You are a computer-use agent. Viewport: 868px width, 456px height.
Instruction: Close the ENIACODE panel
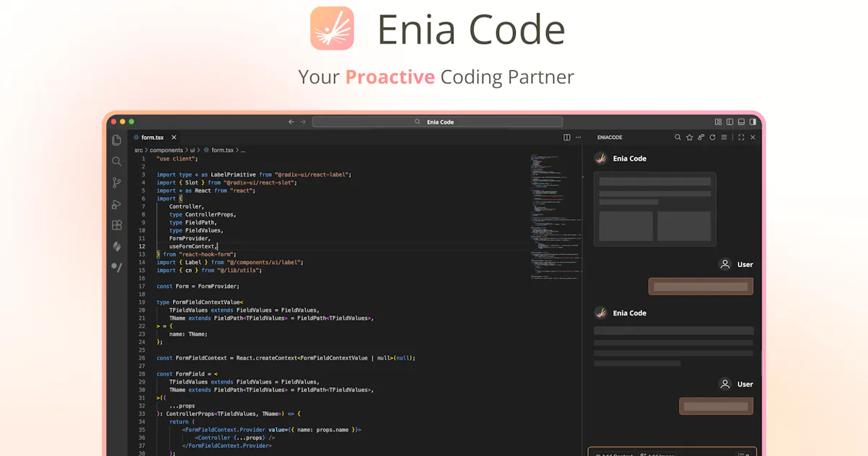coord(753,138)
